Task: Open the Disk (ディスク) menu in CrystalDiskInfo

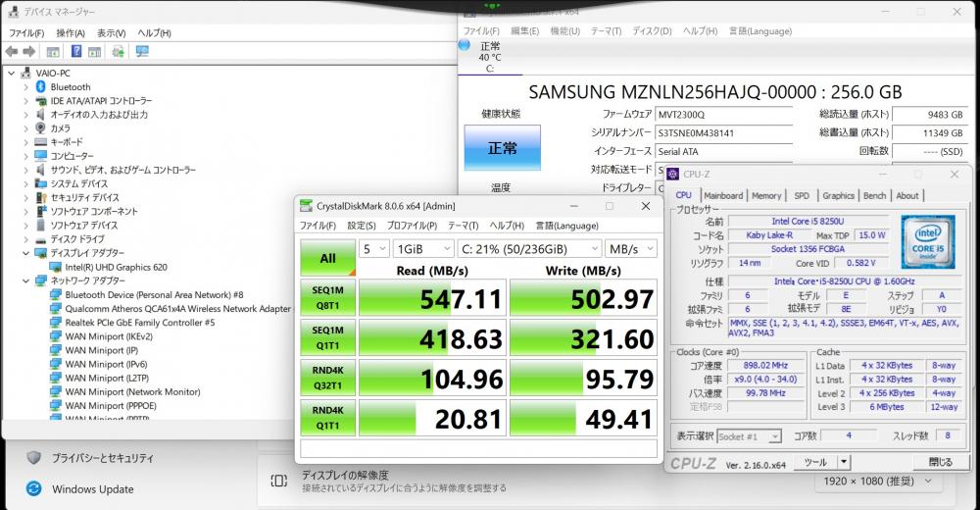Action: tap(652, 30)
